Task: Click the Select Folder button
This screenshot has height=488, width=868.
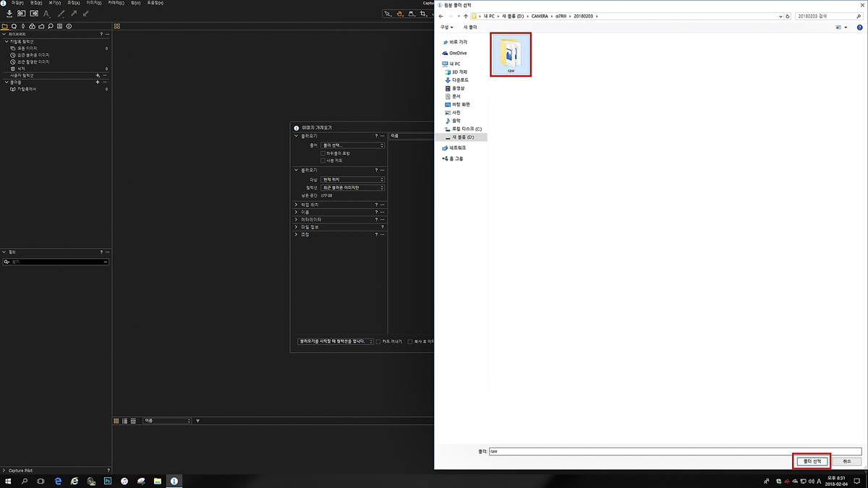Action: tap(812, 461)
